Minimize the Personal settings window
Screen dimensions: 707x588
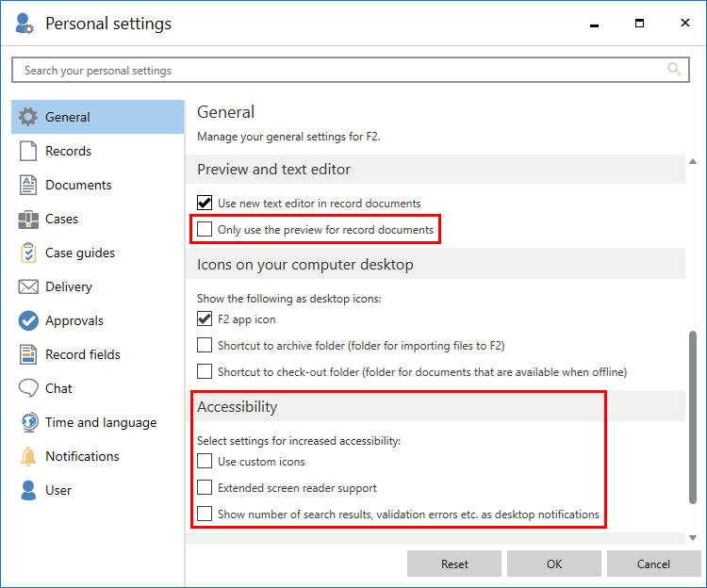tap(594, 24)
